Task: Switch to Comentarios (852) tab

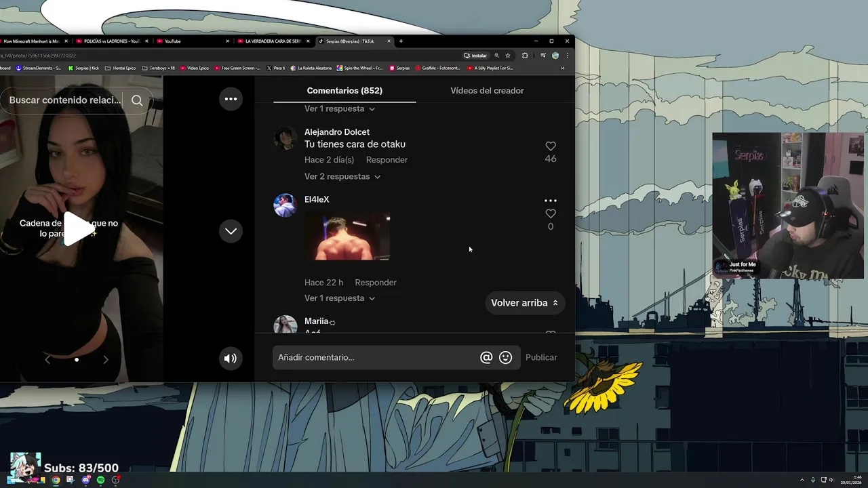Action: click(344, 91)
